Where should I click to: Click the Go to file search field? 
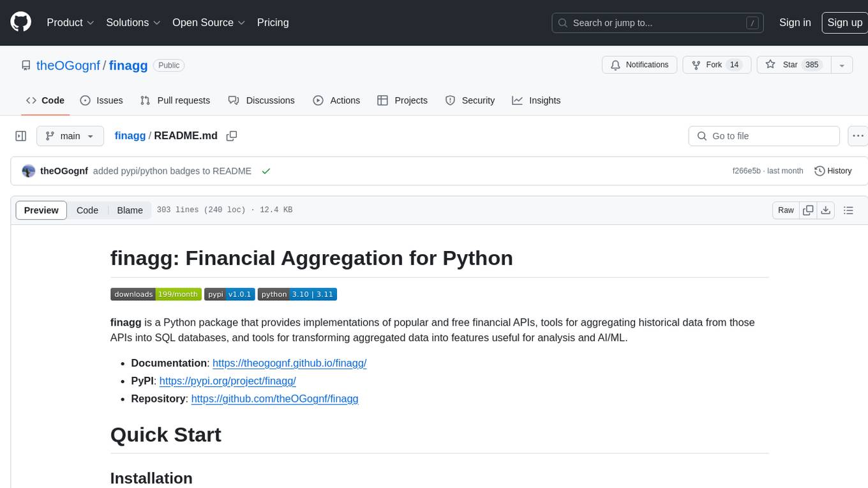(764, 136)
